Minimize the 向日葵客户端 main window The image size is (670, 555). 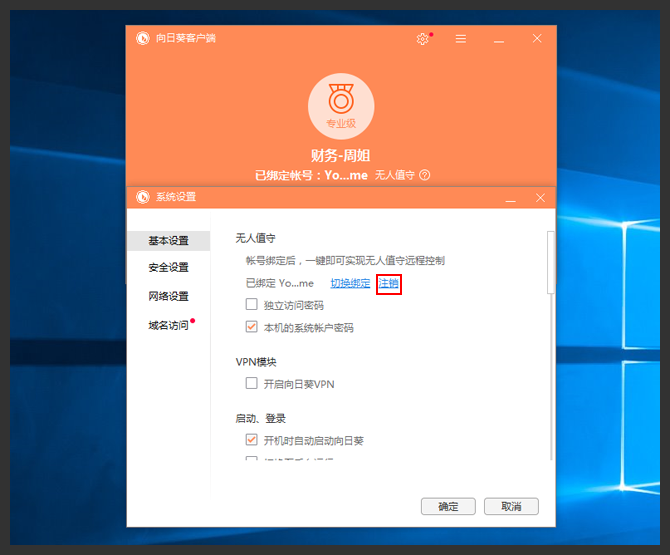(499, 39)
